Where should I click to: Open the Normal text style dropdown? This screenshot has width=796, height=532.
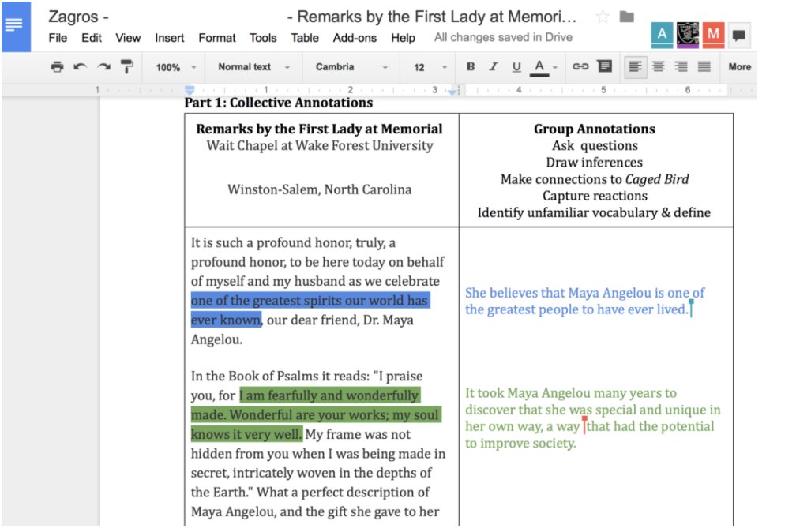click(253, 67)
